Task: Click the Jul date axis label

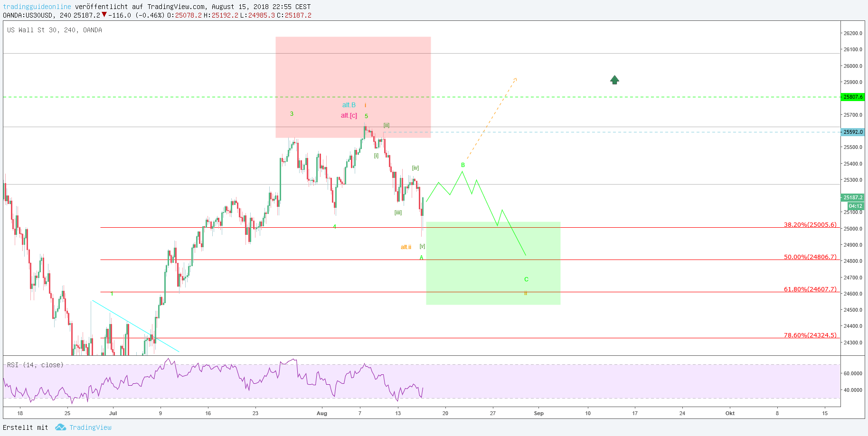Action: click(113, 413)
